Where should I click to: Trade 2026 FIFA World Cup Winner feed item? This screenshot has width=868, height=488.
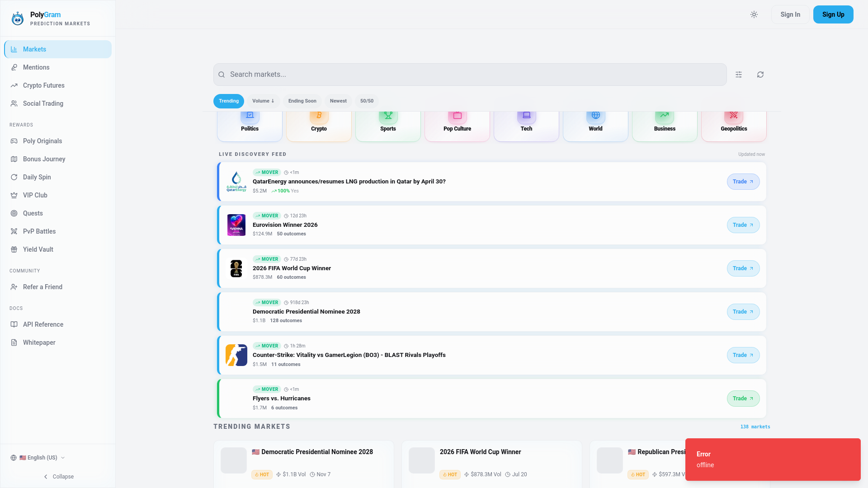pyautogui.click(x=743, y=268)
